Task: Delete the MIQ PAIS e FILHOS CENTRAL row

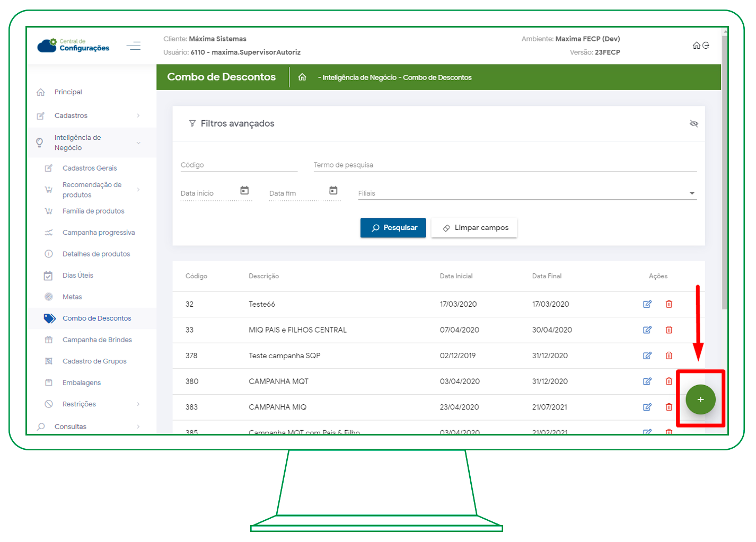Action: click(669, 330)
